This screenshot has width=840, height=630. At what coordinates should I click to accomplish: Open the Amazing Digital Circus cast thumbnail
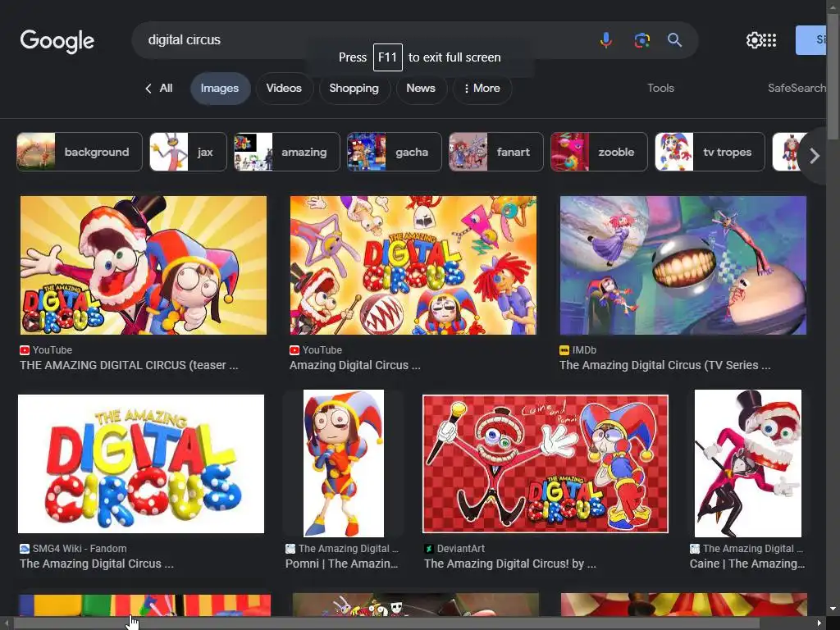pos(413,265)
